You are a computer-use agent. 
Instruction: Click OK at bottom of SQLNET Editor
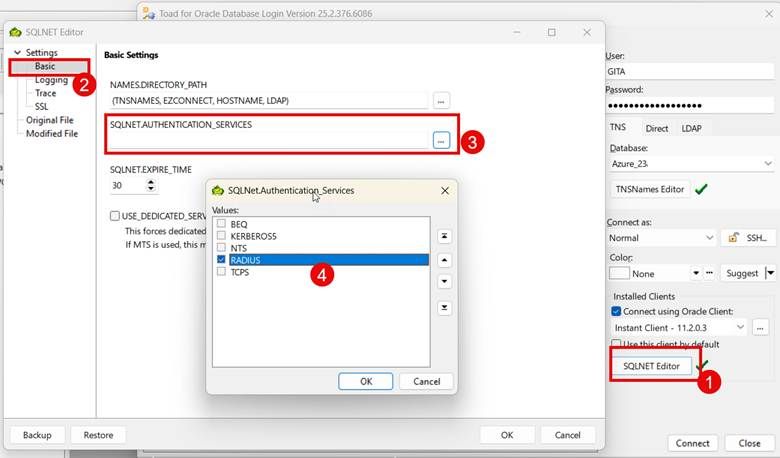click(x=507, y=435)
